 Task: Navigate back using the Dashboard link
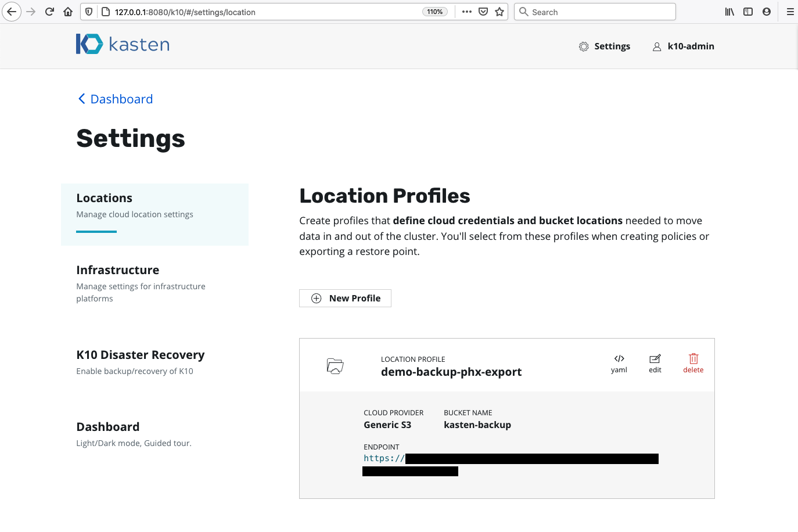(115, 99)
